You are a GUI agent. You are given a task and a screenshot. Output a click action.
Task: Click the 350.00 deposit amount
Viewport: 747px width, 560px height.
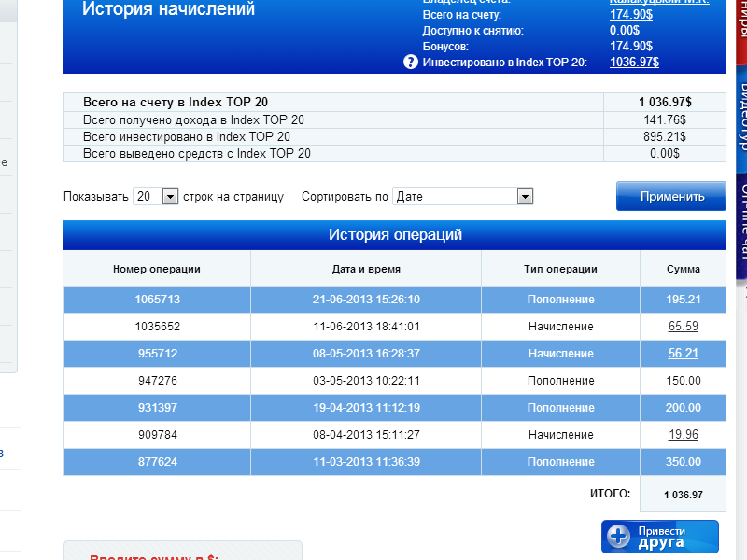pyautogui.click(x=684, y=462)
